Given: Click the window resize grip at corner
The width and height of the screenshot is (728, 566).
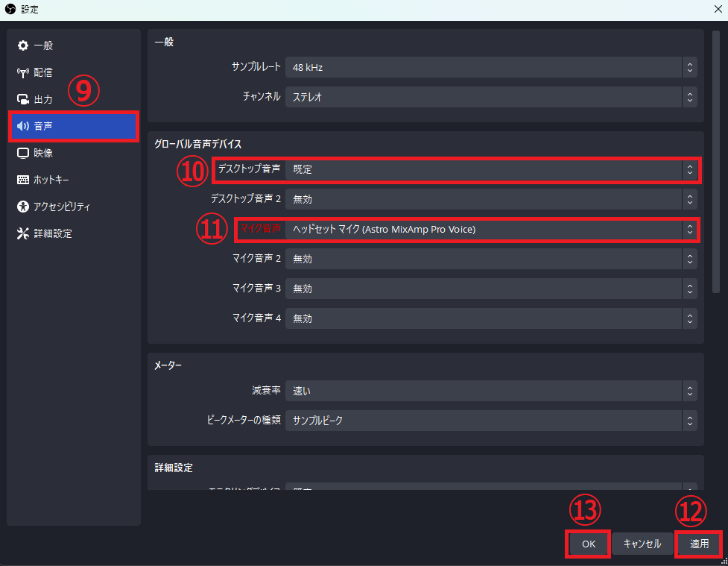Looking at the screenshot, I should pos(724,562).
